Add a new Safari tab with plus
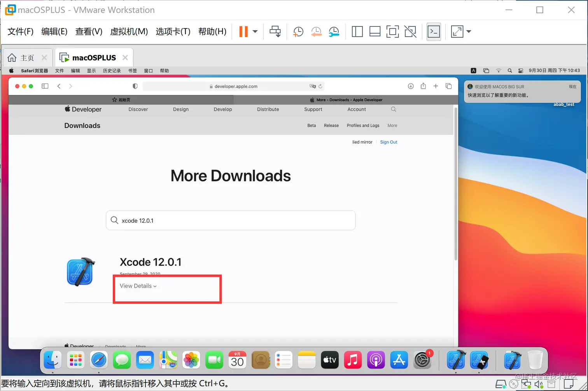The width and height of the screenshot is (588, 391). [x=436, y=86]
